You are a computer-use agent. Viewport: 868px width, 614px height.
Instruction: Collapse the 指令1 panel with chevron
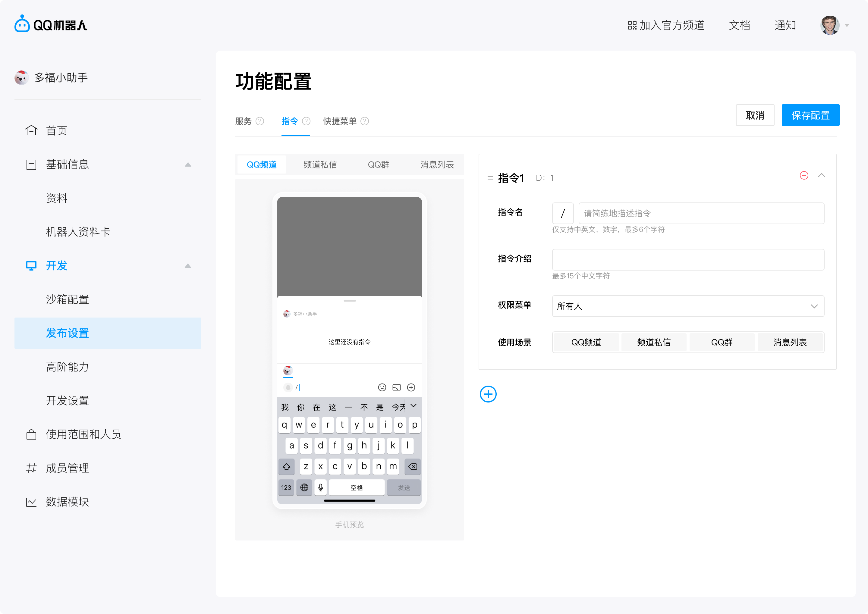(822, 175)
